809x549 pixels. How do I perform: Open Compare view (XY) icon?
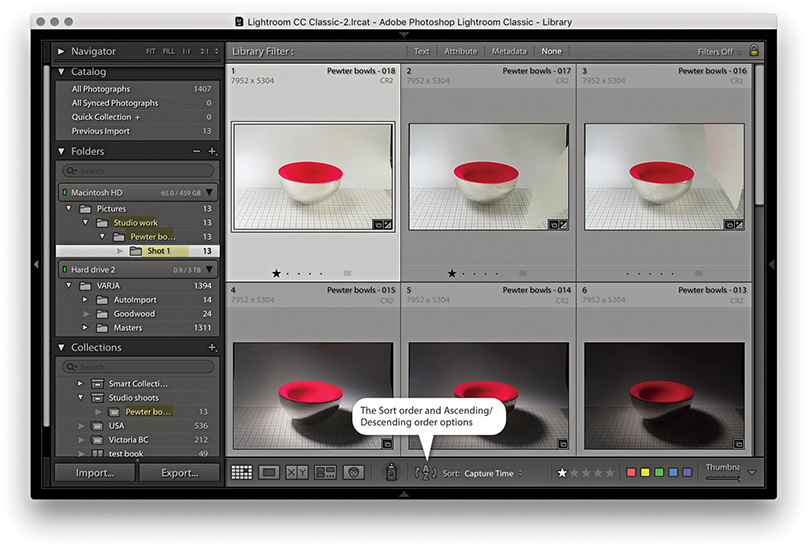click(297, 473)
